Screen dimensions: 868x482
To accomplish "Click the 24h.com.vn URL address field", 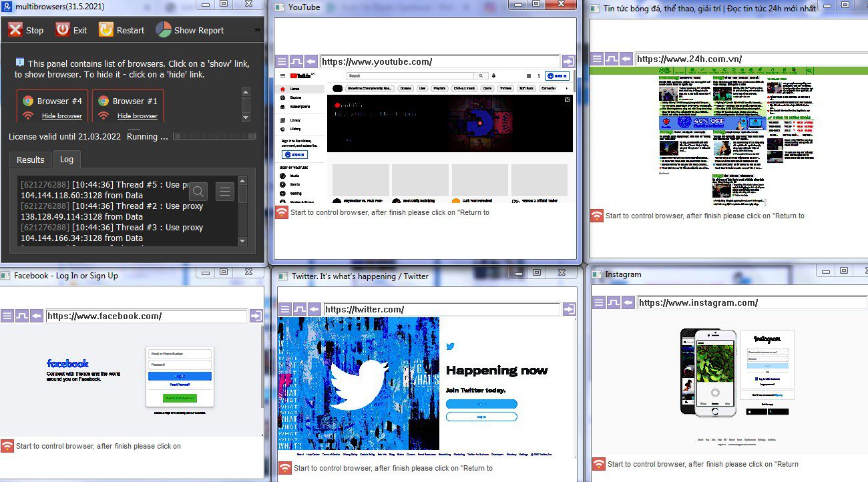I will 750,59.
